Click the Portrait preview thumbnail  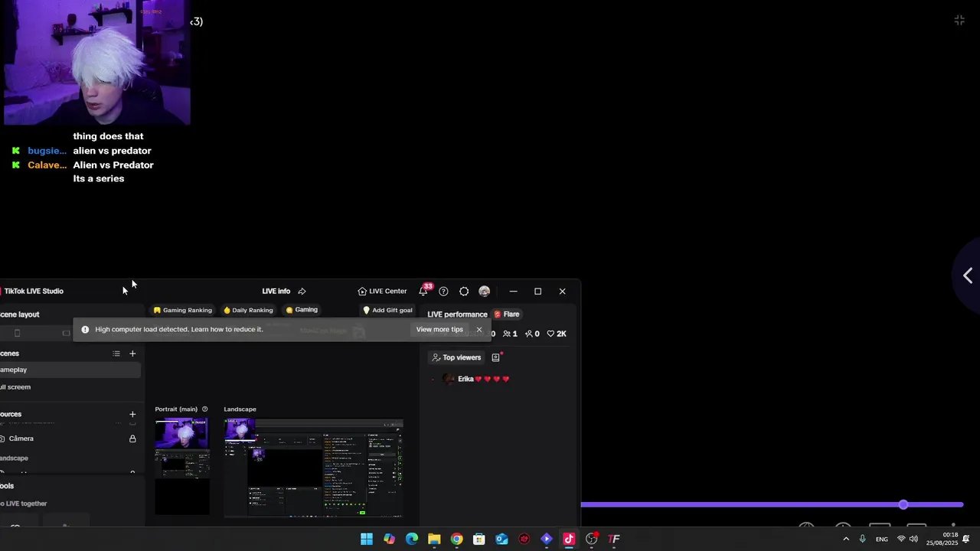(182, 467)
